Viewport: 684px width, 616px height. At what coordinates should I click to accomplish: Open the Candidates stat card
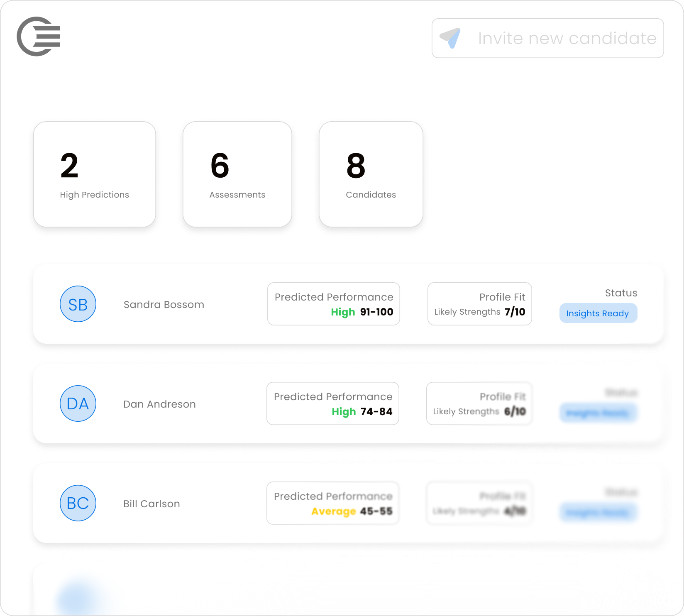click(x=371, y=174)
